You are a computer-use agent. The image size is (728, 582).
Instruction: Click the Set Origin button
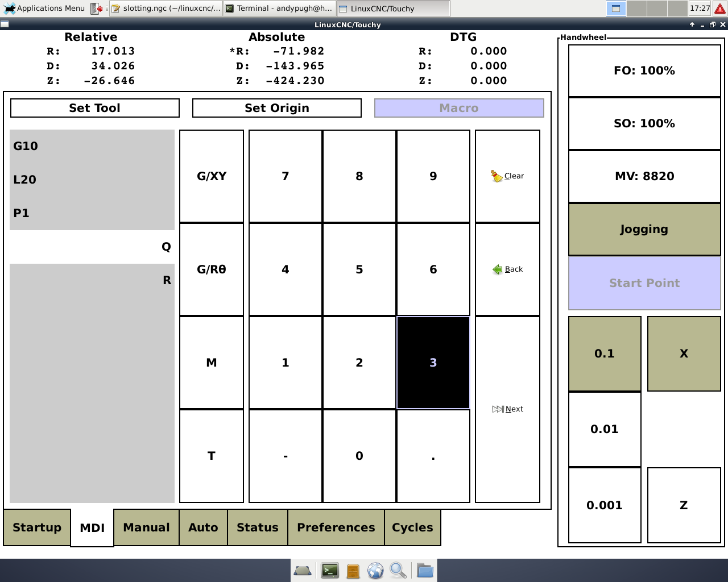point(277,108)
